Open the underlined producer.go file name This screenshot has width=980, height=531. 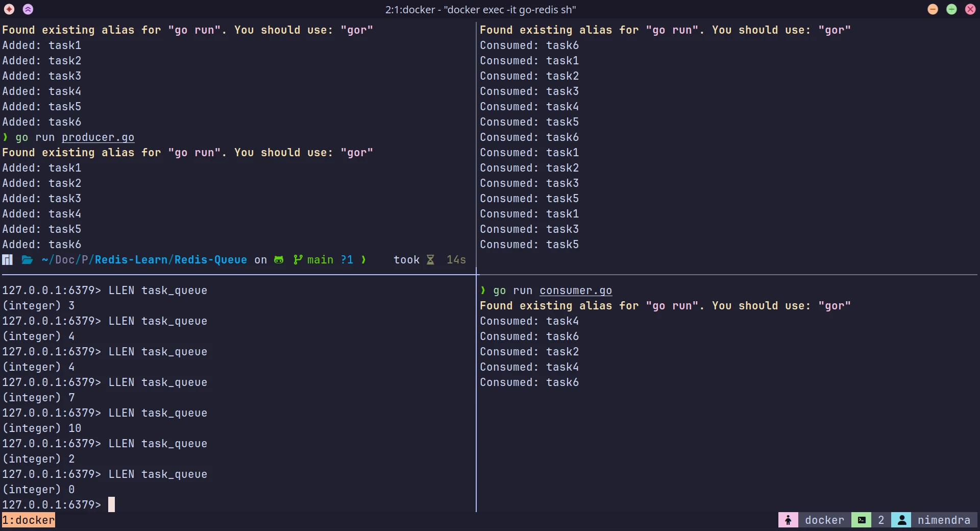(x=98, y=137)
